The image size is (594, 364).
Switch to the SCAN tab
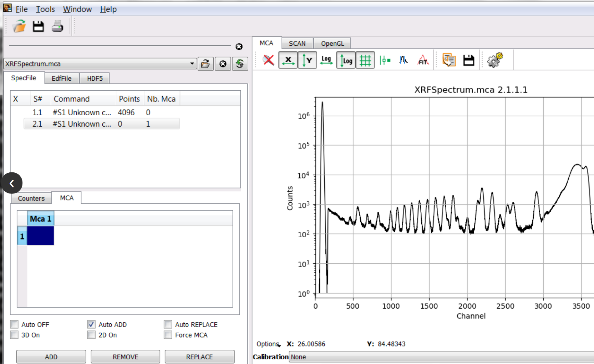[297, 43]
